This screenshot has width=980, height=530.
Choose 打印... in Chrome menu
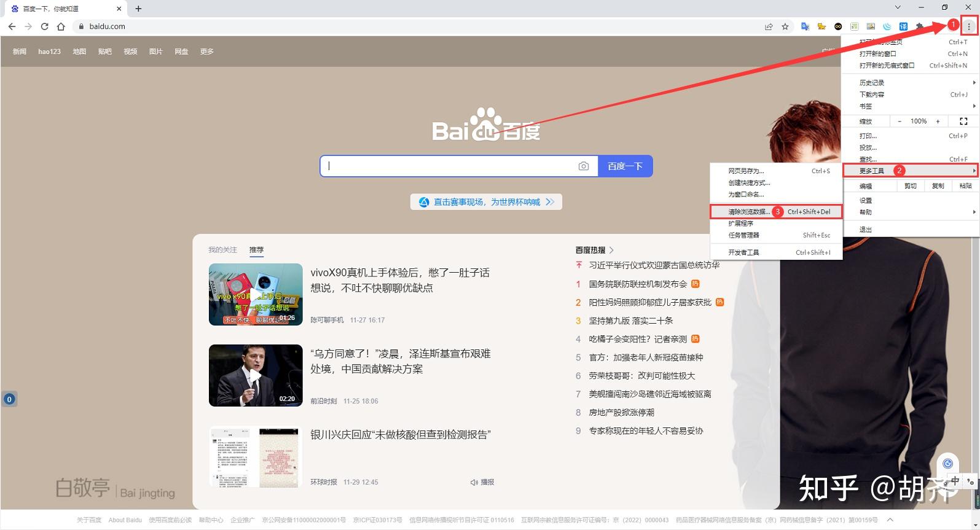coord(911,136)
